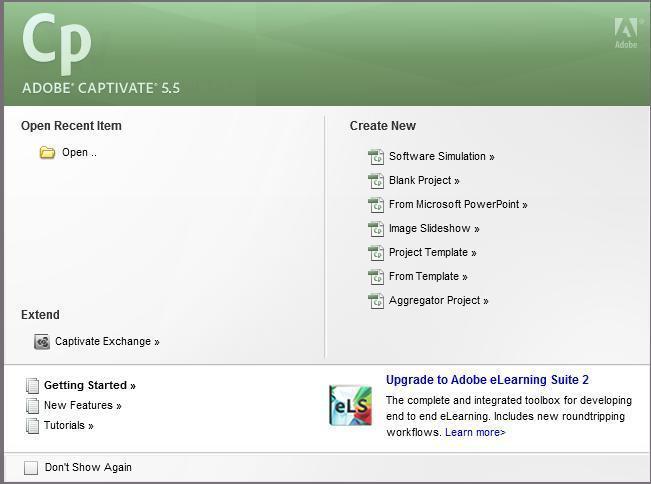Click the Cp icon beside From Template

click(x=376, y=277)
